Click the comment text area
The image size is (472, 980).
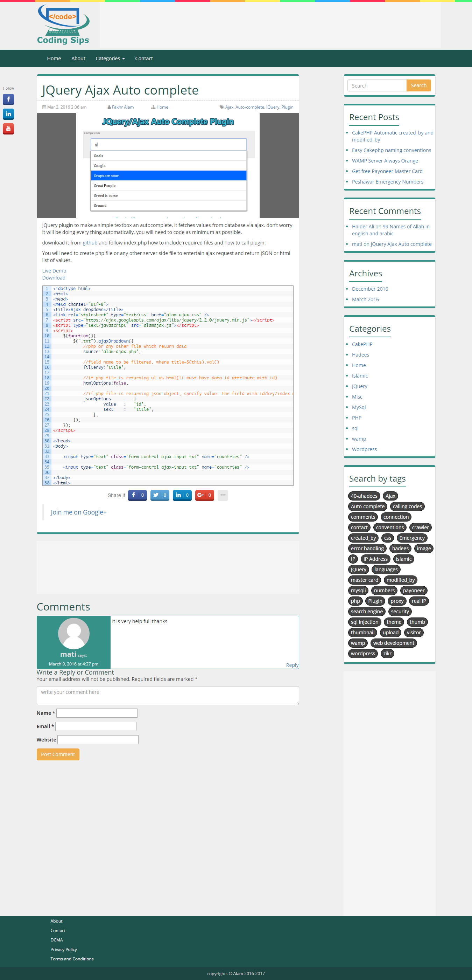(168, 695)
